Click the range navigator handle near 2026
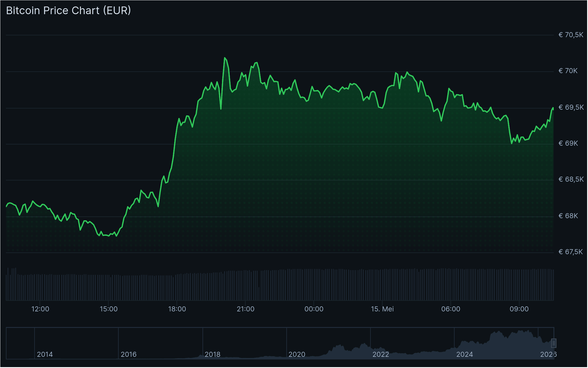This screenshot has width=588, height=368. pos(554,343)
